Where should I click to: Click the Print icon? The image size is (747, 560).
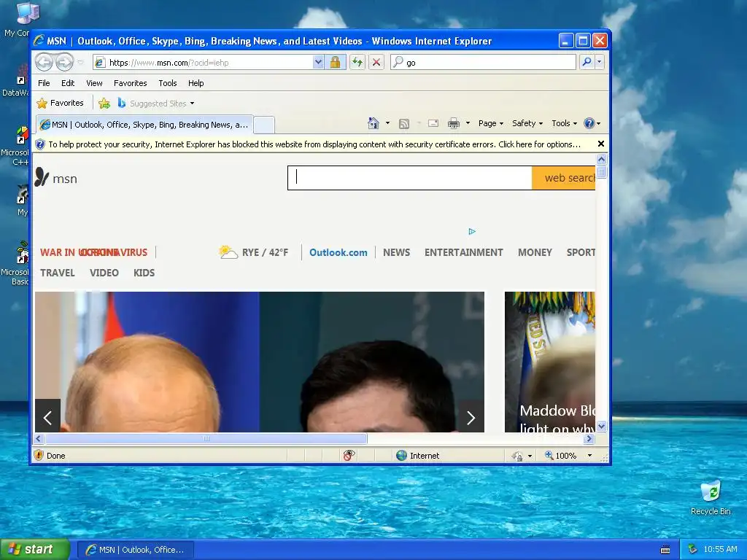[454, 124]
